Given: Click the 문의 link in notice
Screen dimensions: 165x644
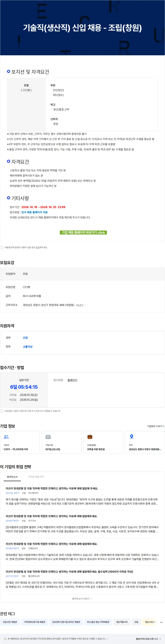Looking at the screenshot, I should coord(37,248).
